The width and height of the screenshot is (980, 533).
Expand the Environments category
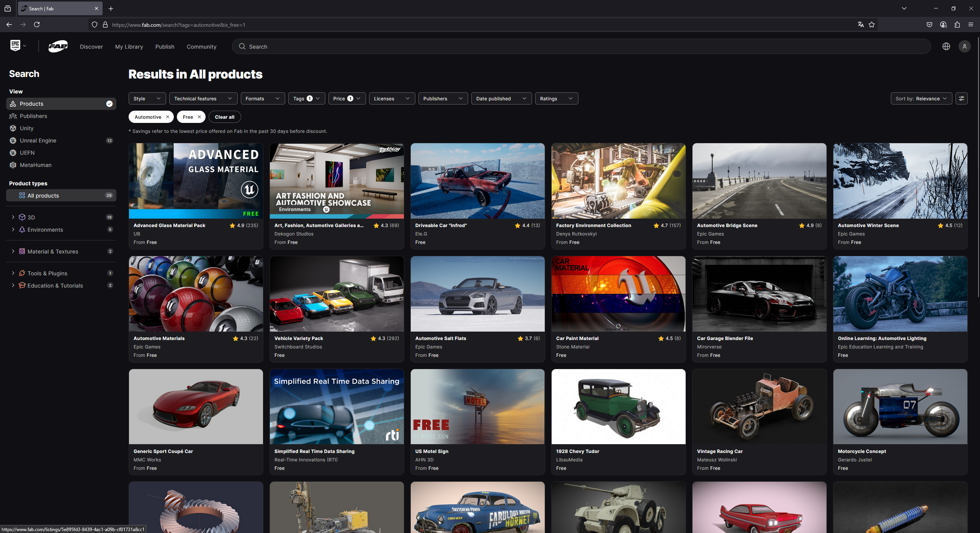click(x=13, y=229)
